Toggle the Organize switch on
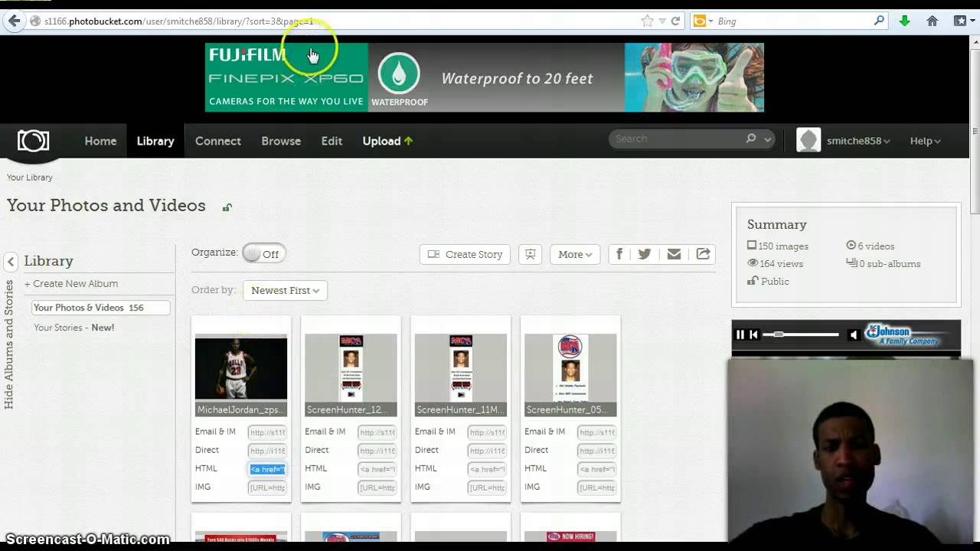This screenshot has height=551, width=980. point(264,254)
